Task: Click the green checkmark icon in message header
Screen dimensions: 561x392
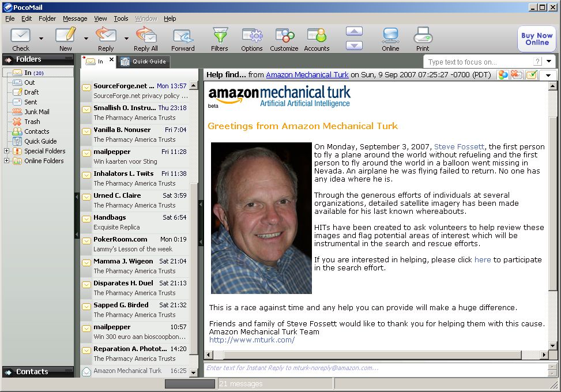Action: click(532, 75)
